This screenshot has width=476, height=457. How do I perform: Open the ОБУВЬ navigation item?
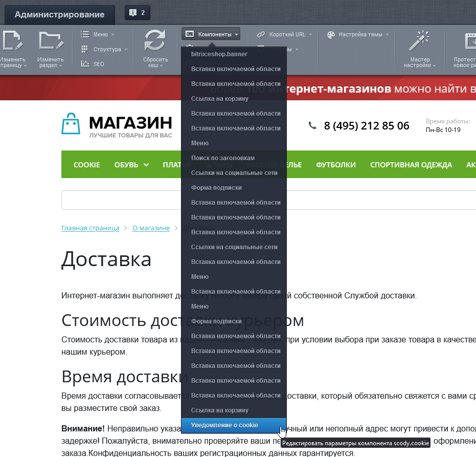click(126, 165)
